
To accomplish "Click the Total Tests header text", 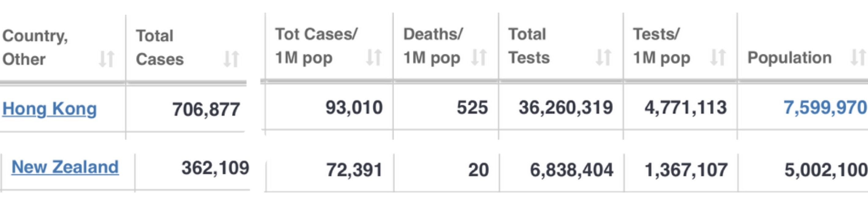I will tap(529, 46).
